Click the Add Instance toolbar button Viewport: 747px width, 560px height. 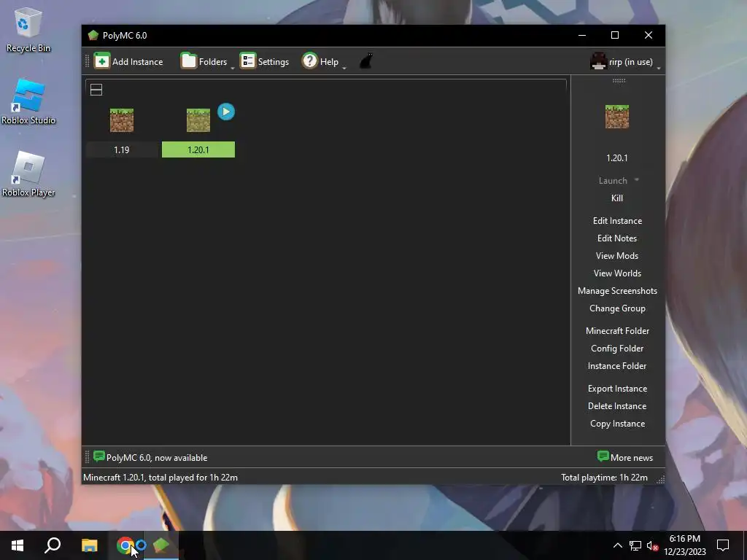coord(128,61)
